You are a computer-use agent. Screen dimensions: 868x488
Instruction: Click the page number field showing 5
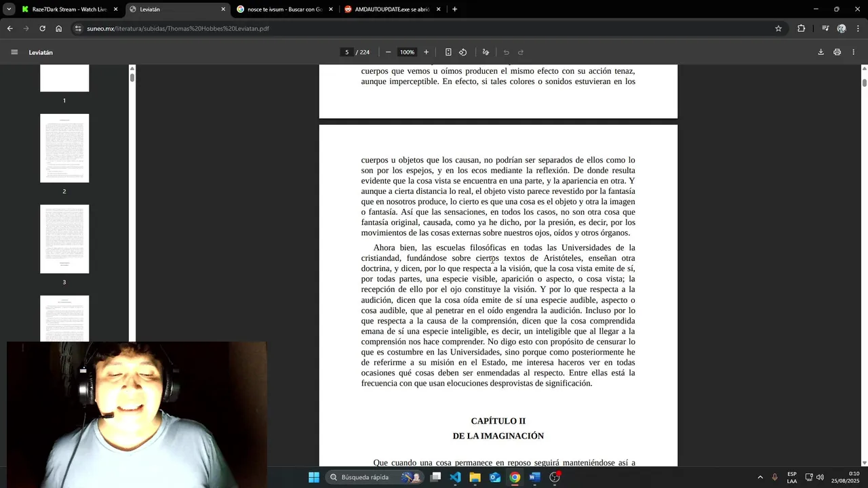coord(347,52)
